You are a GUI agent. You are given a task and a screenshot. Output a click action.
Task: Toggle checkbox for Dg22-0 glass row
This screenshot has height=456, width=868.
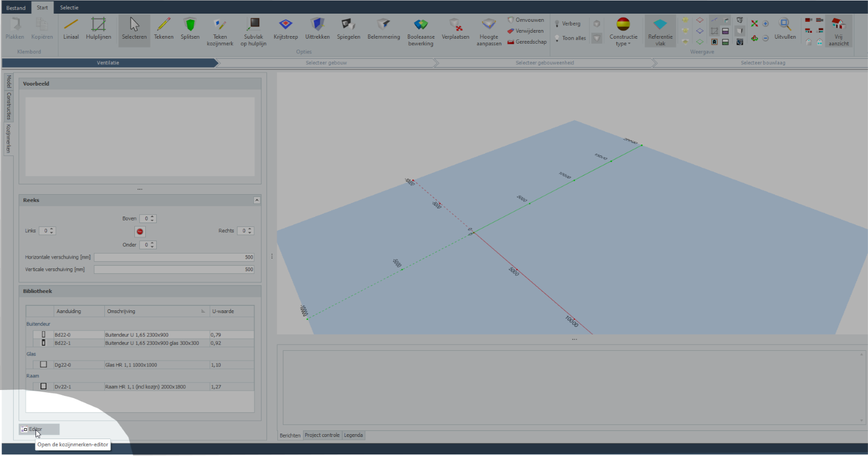(x=44, y=364)
